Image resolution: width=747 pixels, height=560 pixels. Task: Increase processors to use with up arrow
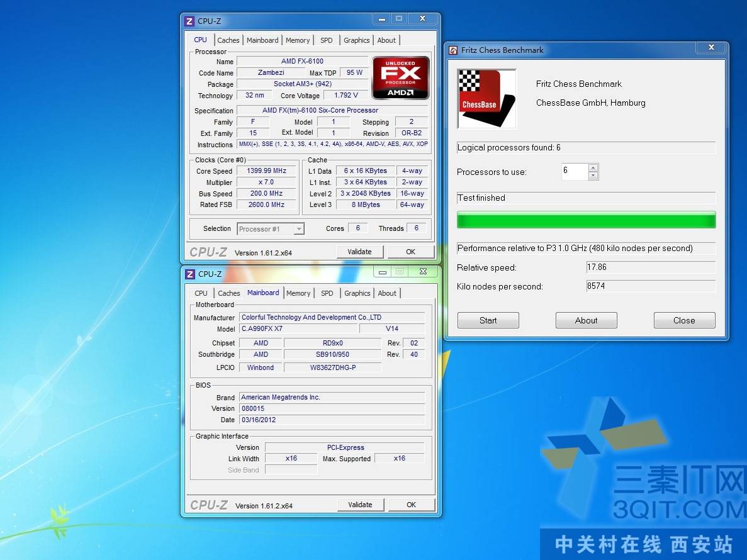pyautogui.click(x=593, y=167)
